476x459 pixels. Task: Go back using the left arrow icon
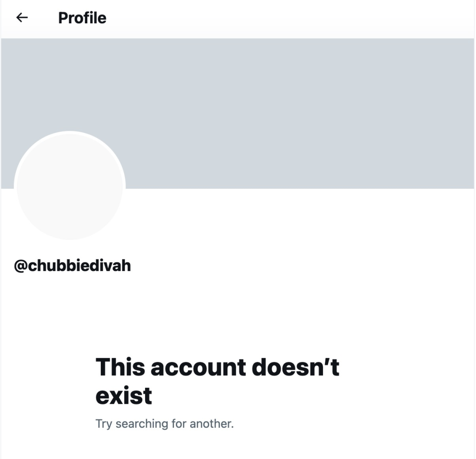pyautogui.click(x=22, y=18)
